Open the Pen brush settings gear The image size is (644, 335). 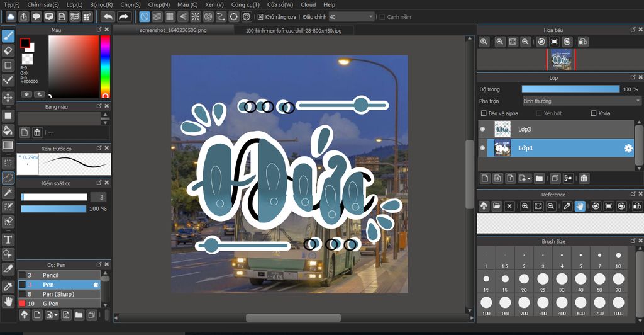[x=96, y=285]
